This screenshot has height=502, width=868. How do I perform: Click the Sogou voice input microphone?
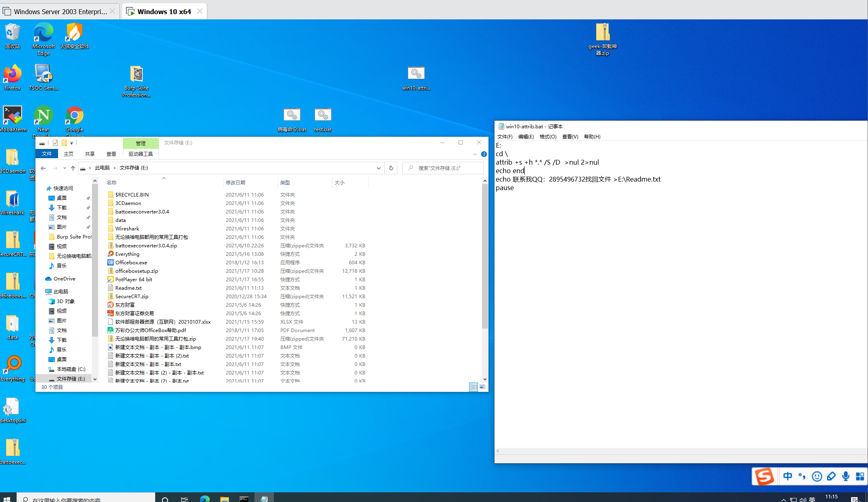click(845, 476)
